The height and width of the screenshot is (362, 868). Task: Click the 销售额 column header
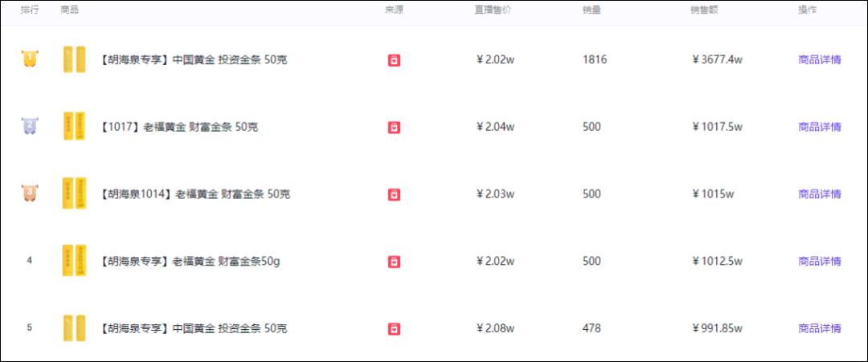tap(703, 10)
